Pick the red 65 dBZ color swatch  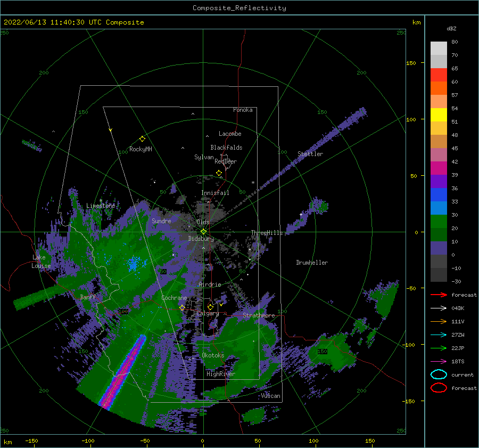pyautogui.click(x=439, y=75)
